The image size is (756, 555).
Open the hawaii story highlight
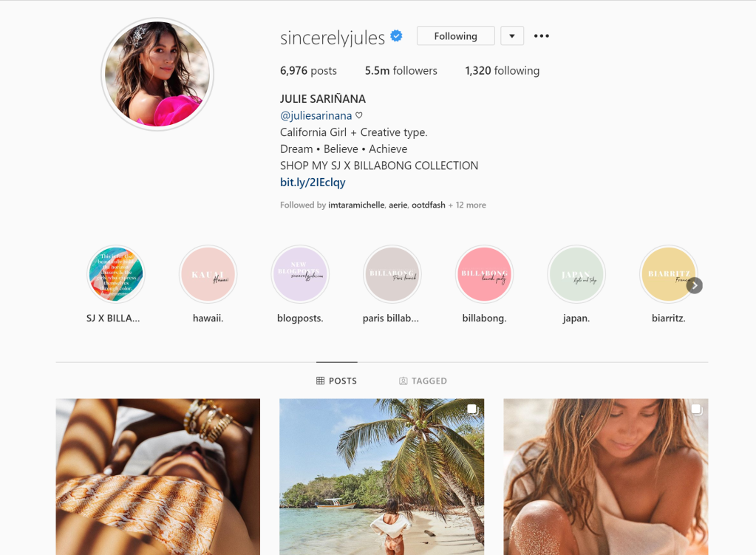pyautogui.click(x=208, y=274)
